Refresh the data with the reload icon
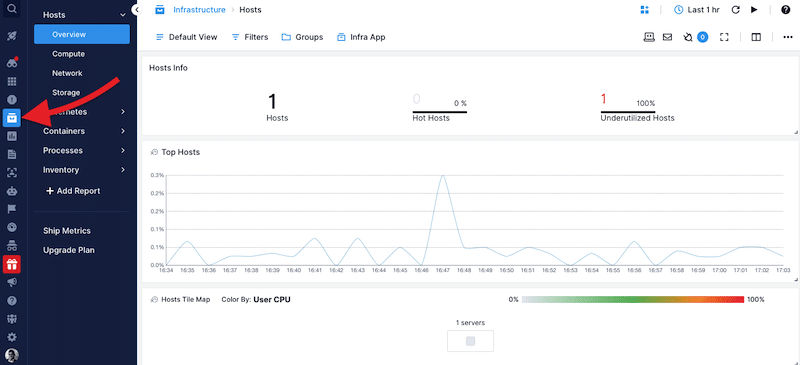Image resolution: width=800 pixels, height=365 pixels. (x=735, y=10)
